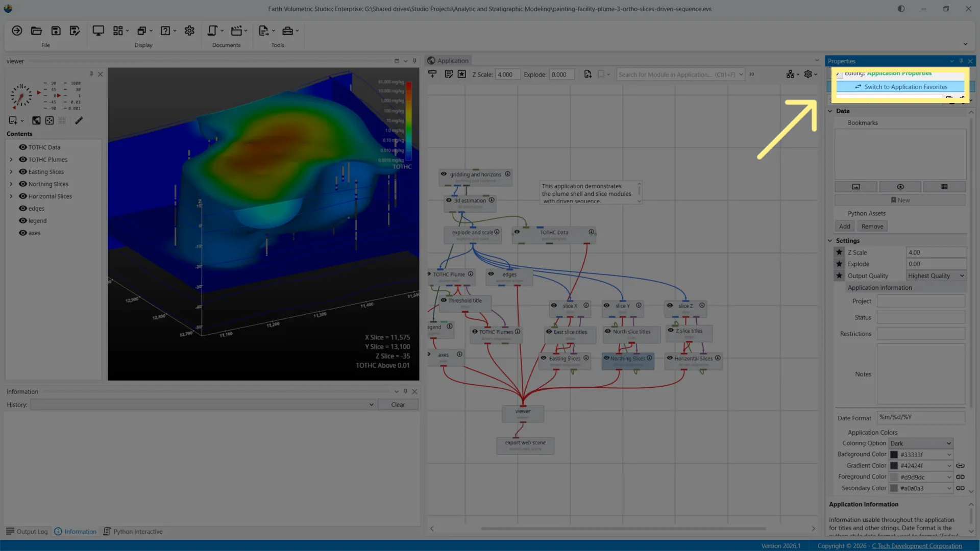Click the network layout icon in Application toolbar

(x=790, y=74)
